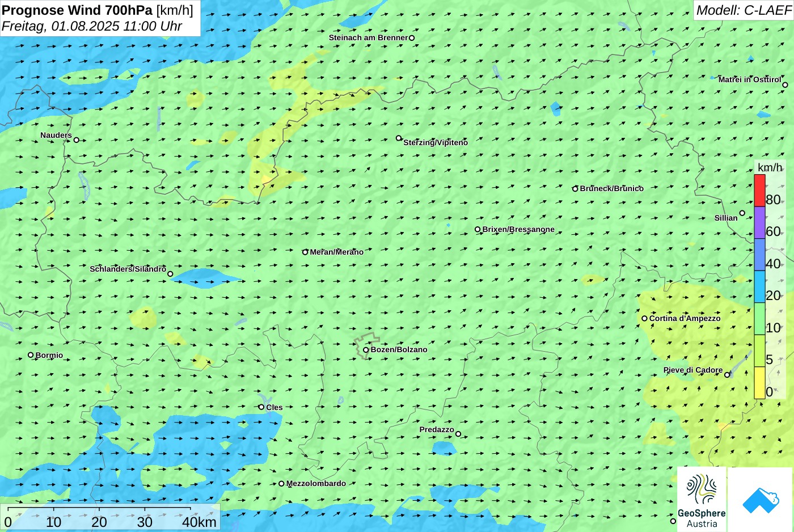The image size is (794, 532).
Task: Click the 'Matrei in Osttirol' label
Action: click(750, 80)
